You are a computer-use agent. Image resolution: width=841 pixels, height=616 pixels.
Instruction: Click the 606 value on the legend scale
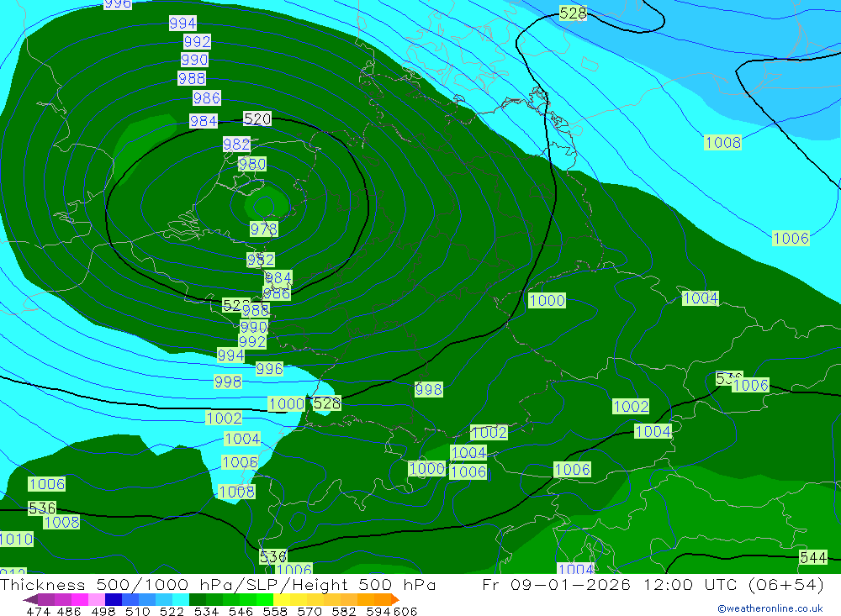pyautogui.click(x=405, y=611)
